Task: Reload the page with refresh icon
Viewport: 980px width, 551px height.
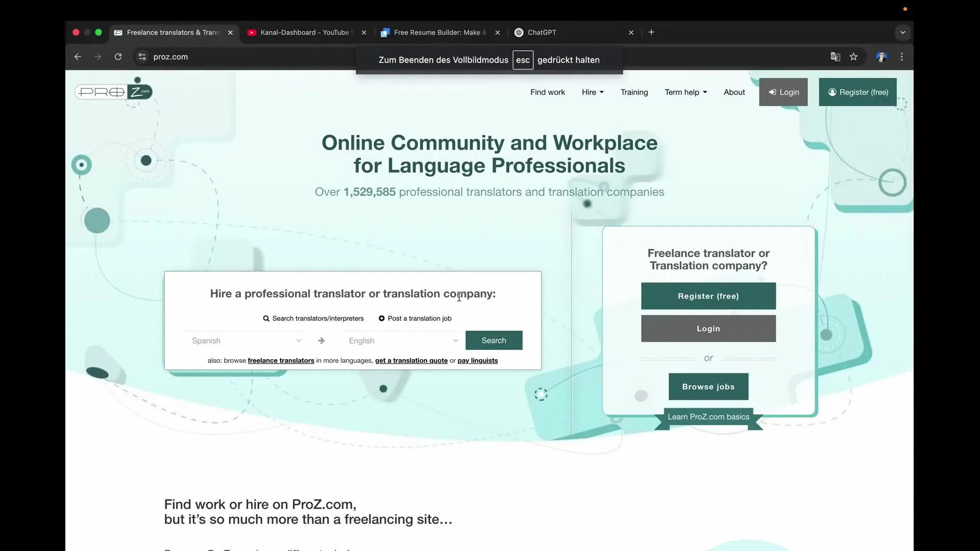Action: (118, 57)
